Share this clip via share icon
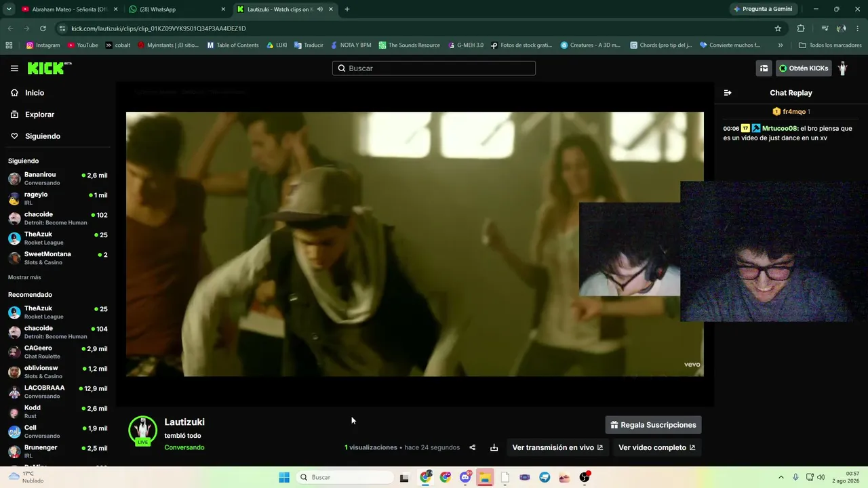 click(x=473, y=447)
